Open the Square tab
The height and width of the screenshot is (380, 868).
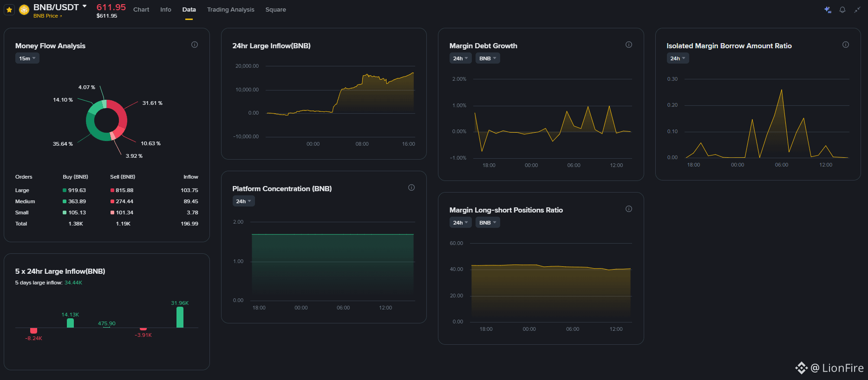pos(276,9)
